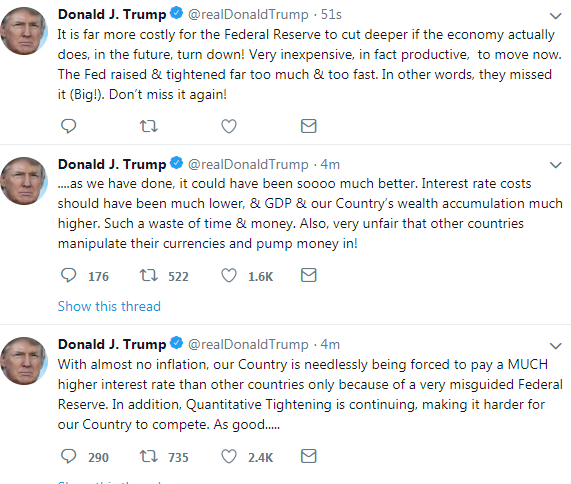Image resolution: width=571 pixels, height=484 pixels.
Task: Send the 51s tweet via direct message
Action: pyautogui.click(x=308, y=126)
